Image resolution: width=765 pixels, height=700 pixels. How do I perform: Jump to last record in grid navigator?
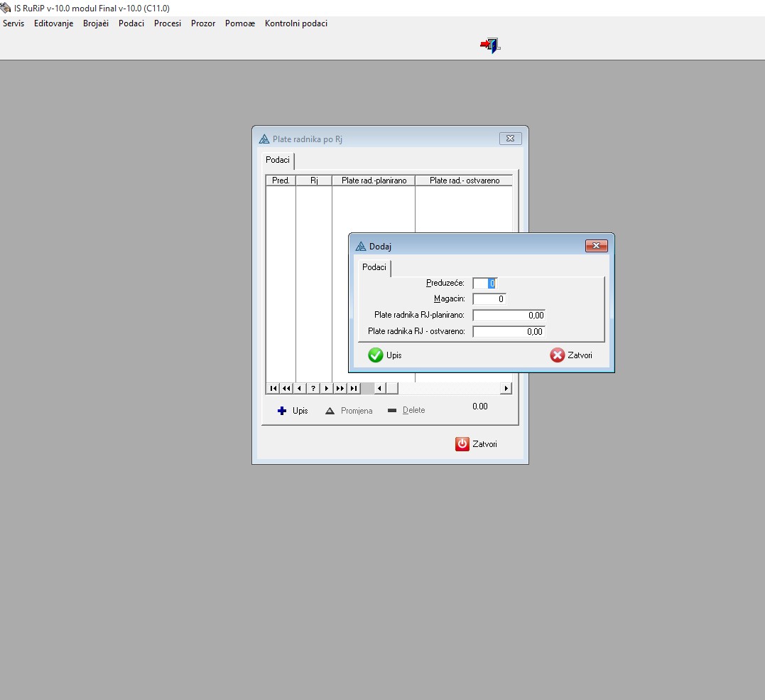(354, 388)
